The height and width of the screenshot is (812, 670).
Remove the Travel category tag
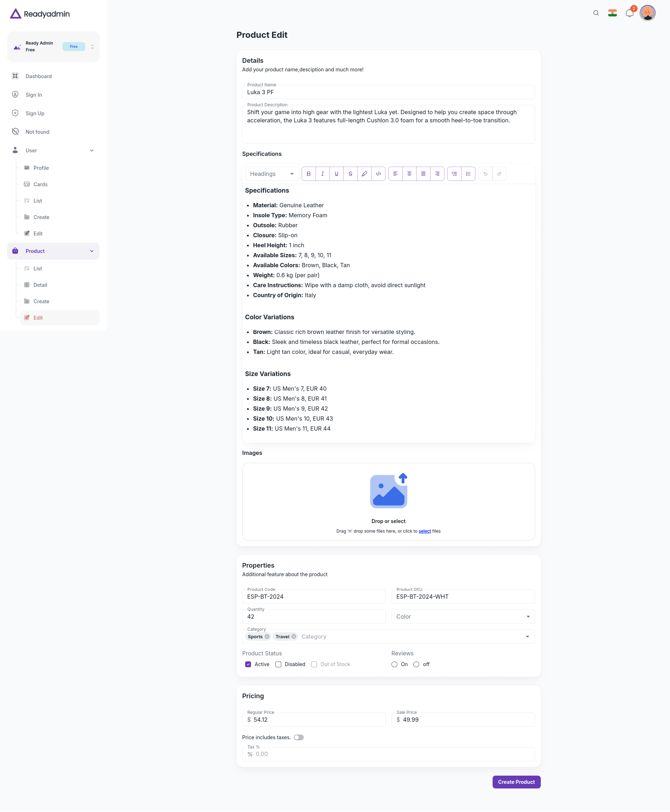click(x=293, y=636)
